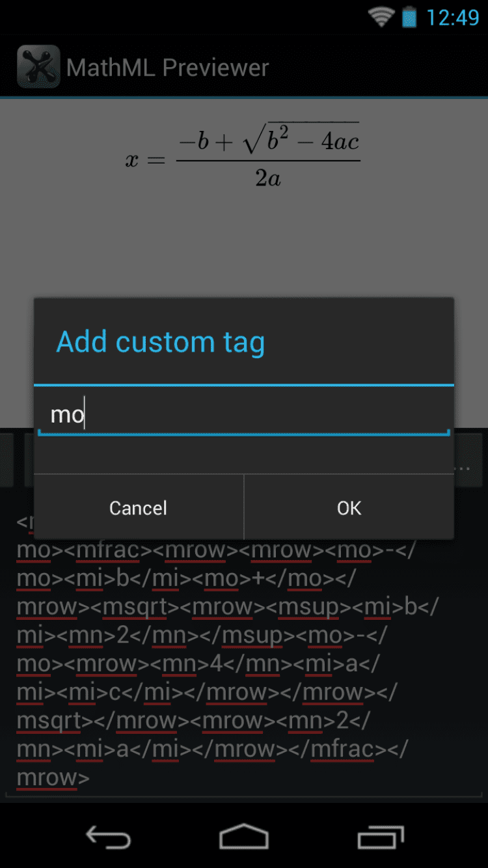Dismiss dialog with Cancel button

tap(139, 507)
